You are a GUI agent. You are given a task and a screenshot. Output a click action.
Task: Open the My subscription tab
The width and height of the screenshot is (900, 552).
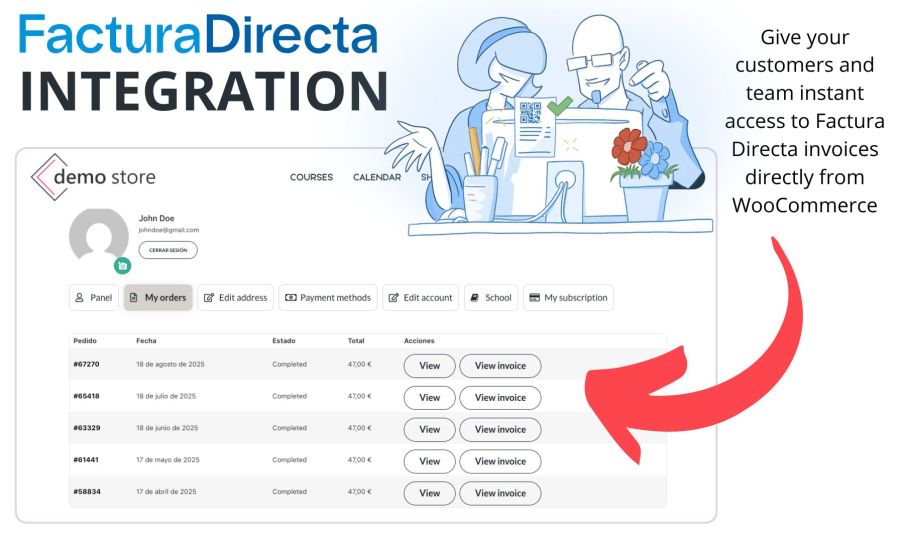[x=568, y=297]
